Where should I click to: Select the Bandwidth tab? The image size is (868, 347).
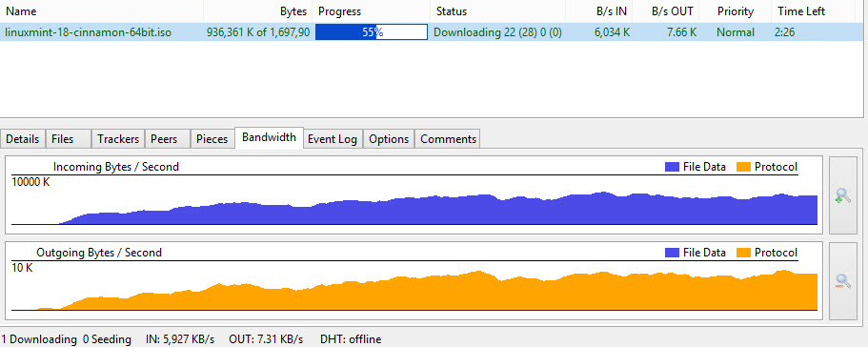[x=269, y=137]
